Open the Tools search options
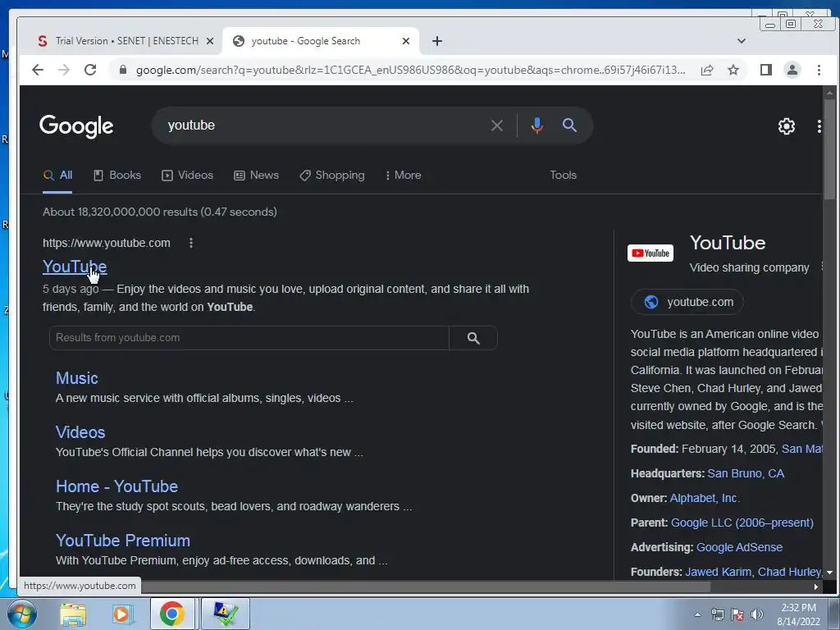Viewport: 840px width, 630px height. pyautogui.click(x=563, y=176)
